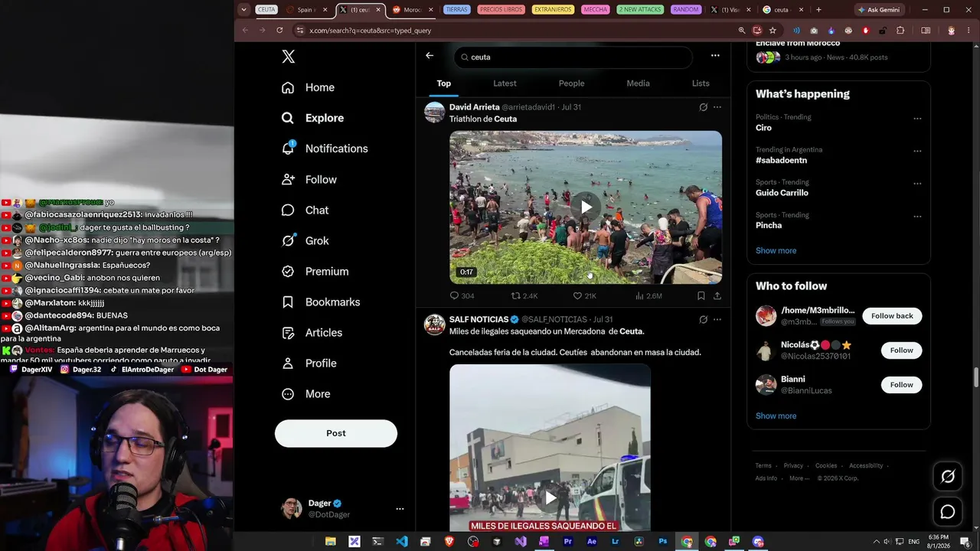980x551 pixels.
Task: Play the Triathlon de Ceuta video
Action: click(586, 207)
